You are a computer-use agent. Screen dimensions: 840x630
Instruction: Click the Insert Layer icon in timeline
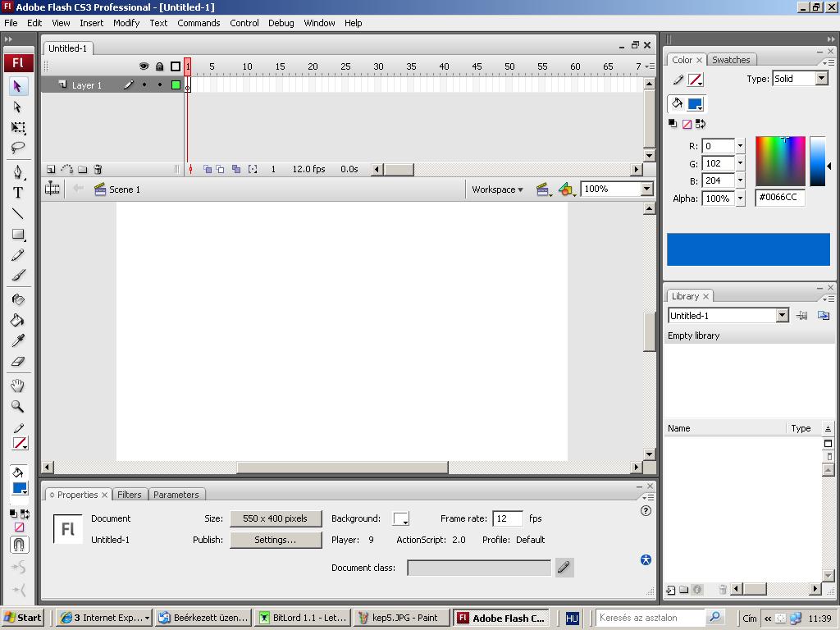point(51,169)
